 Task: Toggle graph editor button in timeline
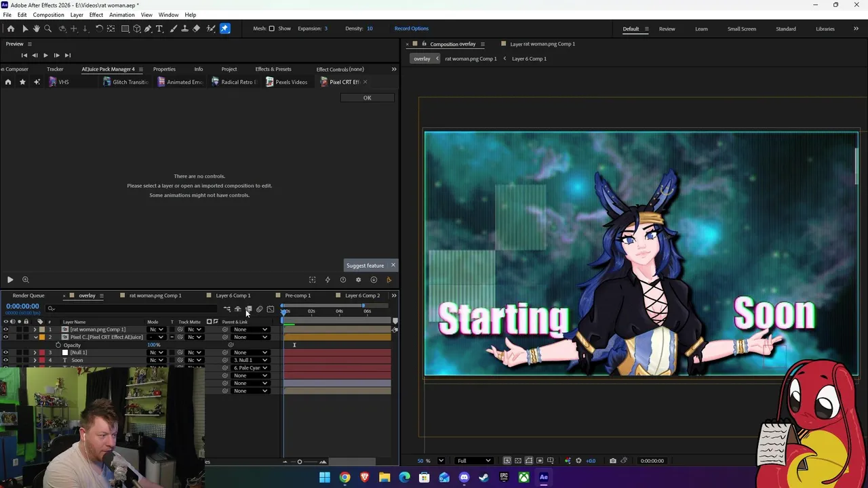[x=271, y=310]
